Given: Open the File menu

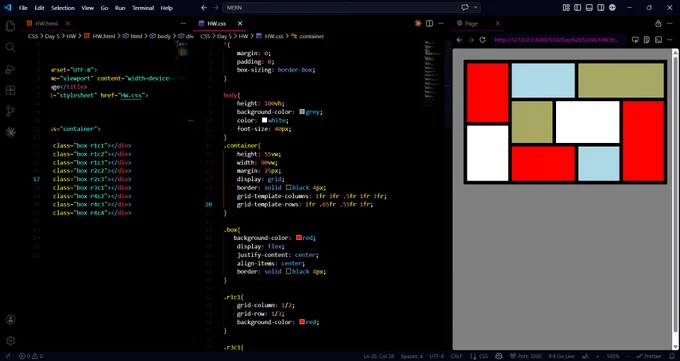Looking at the screenshot, I should pyautogui.click(x=23, y=8).
